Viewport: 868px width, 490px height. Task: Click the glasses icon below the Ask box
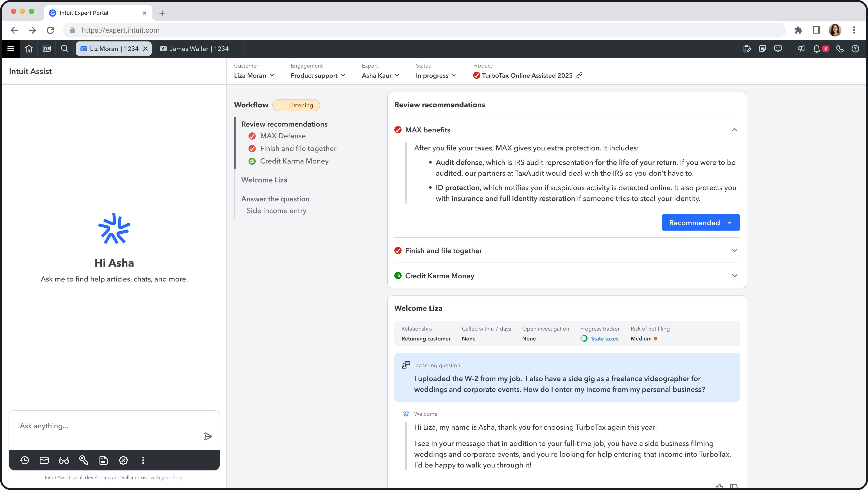(x=64, y=460)
